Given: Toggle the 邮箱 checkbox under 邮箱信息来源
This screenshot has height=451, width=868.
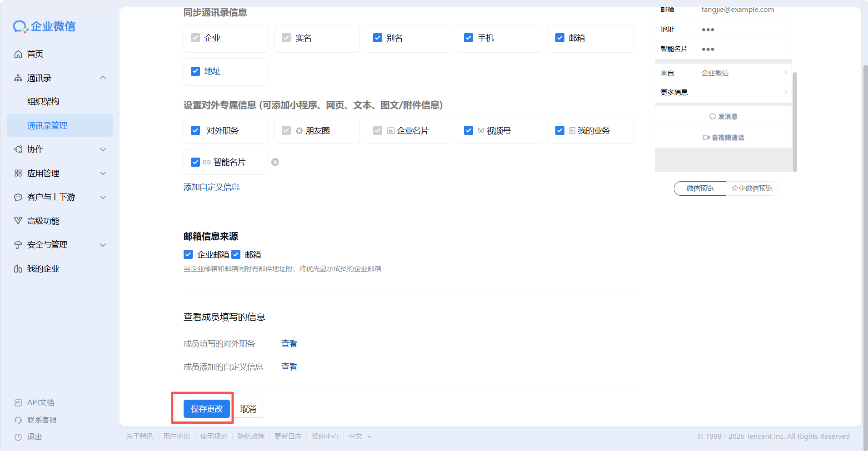Looking at the screenshot, I should tap(236, 254).
